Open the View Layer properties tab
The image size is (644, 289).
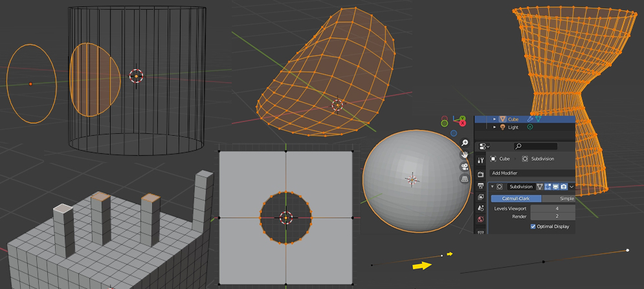click(480, 197)
